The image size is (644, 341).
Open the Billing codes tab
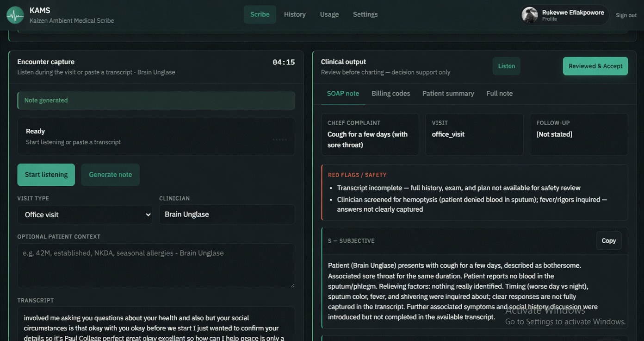click(391, 94)
